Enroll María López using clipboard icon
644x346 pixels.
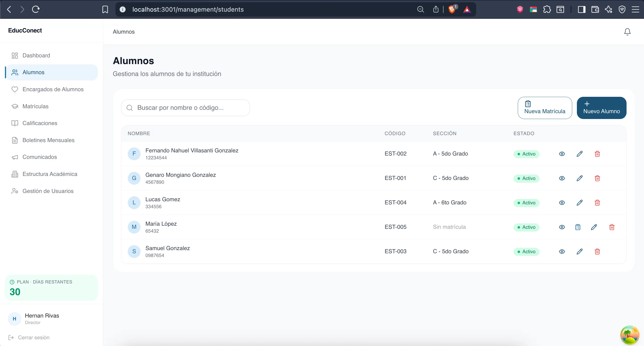tap(578, 227)
